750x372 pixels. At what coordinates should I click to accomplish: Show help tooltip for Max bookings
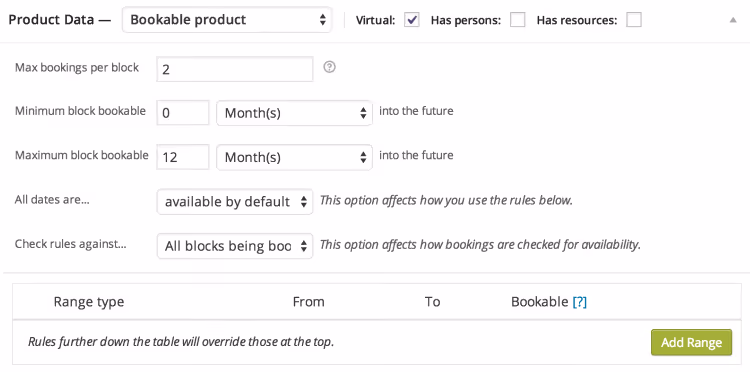(x=329, y=67)
